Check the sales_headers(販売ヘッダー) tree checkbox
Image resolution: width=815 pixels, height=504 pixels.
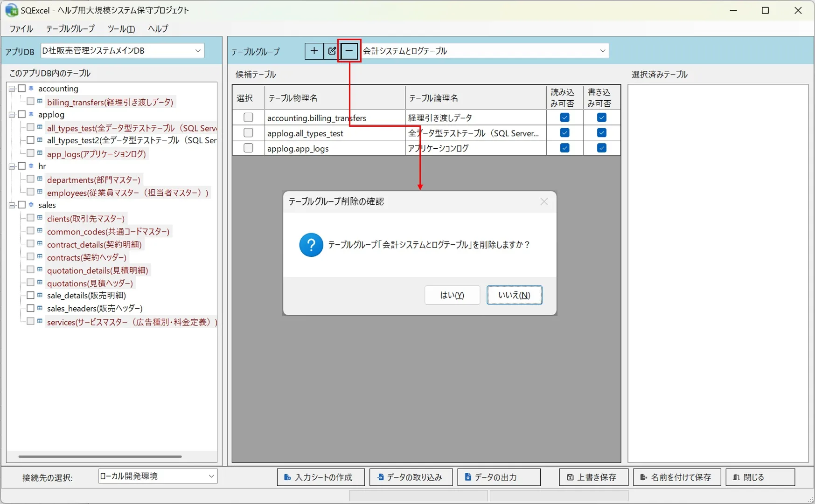click(x=30, y=308)
